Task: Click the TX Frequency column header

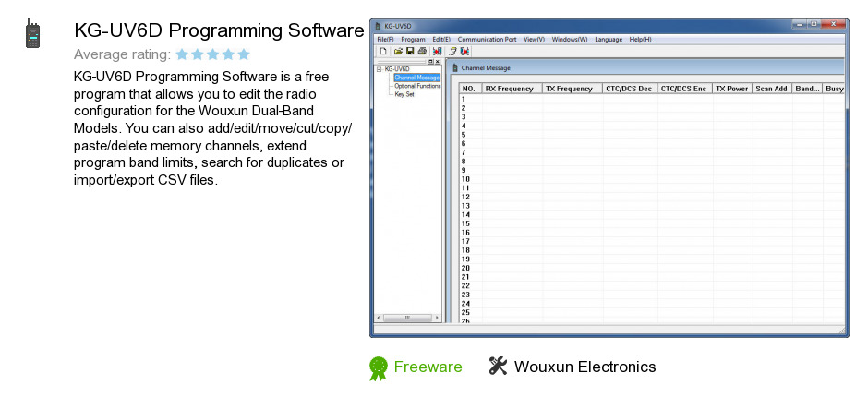Action: coord(573,89)
